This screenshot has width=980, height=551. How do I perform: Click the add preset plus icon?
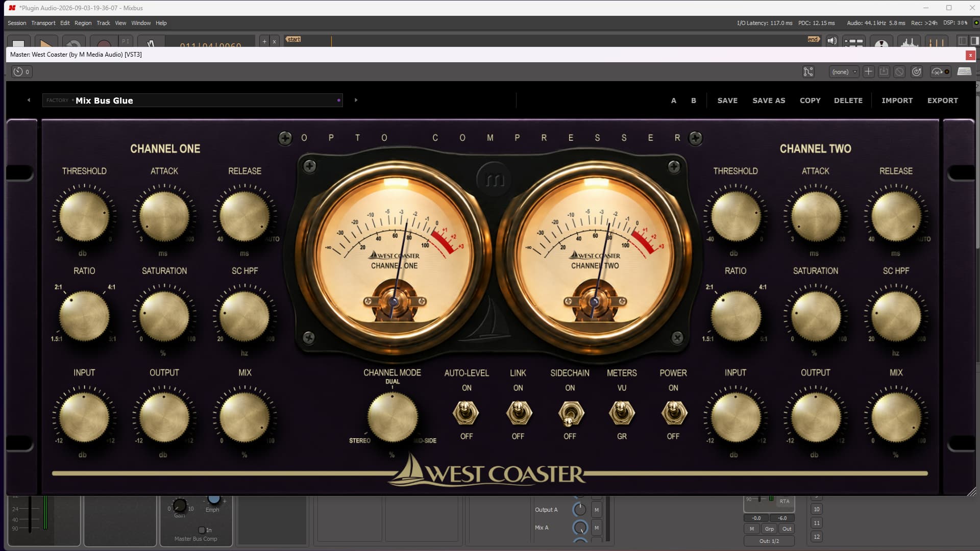pyautogui.click(x=868, y=72)
